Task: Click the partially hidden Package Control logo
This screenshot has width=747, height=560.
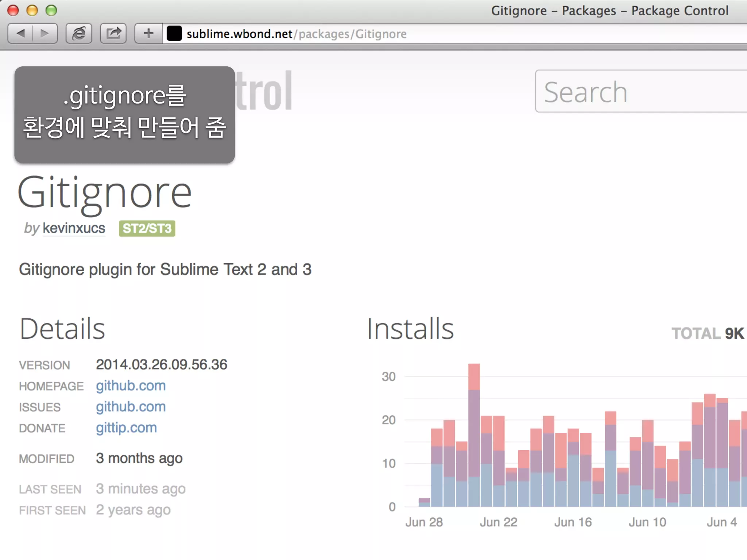Action: click(263, 90)
